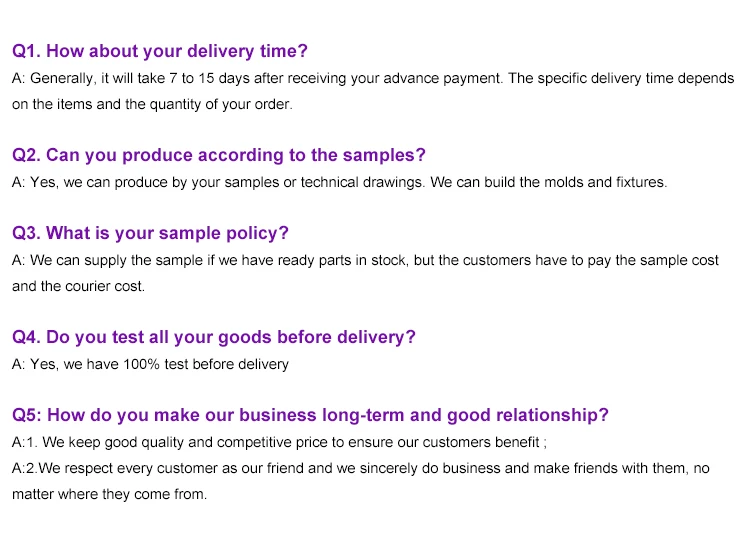
Task: Select the Q2 produce according to samples heading
Action: click(x=219, y=155)
